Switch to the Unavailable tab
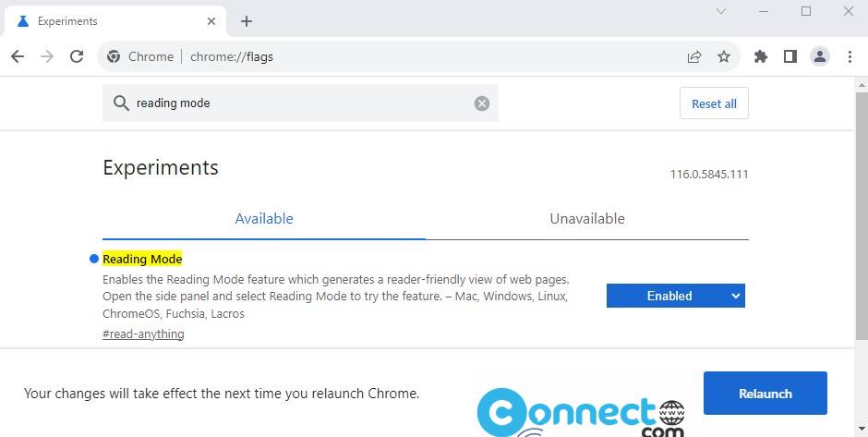868x437 pixels. [x=587, y=219]
